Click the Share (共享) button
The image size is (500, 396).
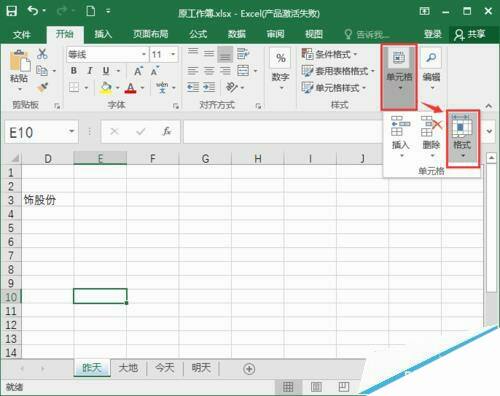click(x=470, y=34)
